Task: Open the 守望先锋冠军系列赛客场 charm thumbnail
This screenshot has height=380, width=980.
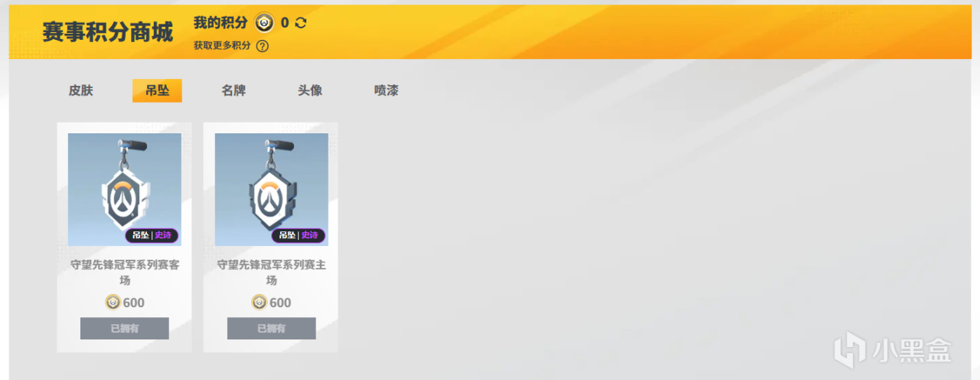Action: point(125,189)
